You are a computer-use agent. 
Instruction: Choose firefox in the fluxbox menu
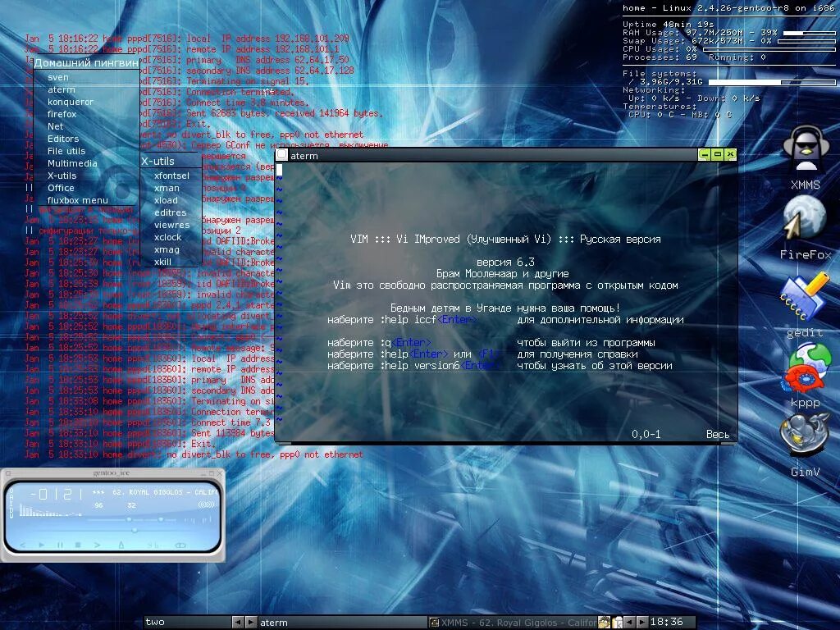pos(86,114)
